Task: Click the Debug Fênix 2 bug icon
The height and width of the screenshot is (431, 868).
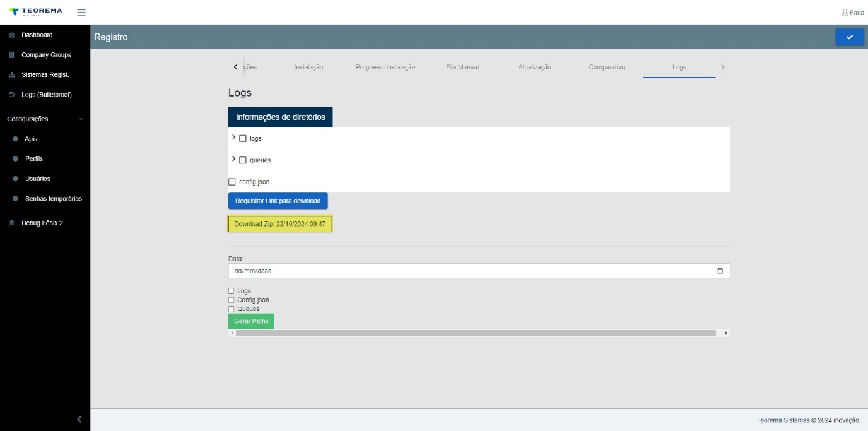Action: click(x=11, y=223)
